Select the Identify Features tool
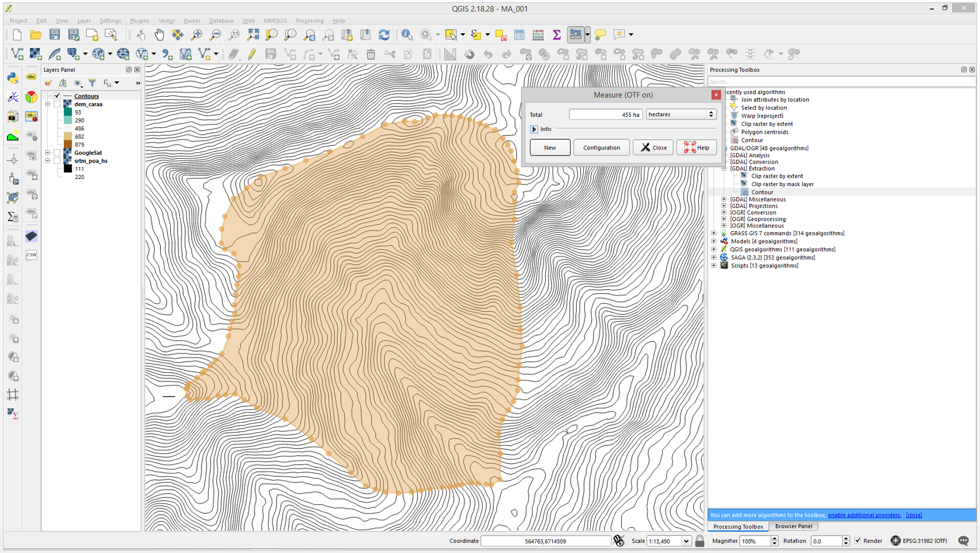Image resolution: width=980 pixels, height=553 pixels. click(407, 35)
